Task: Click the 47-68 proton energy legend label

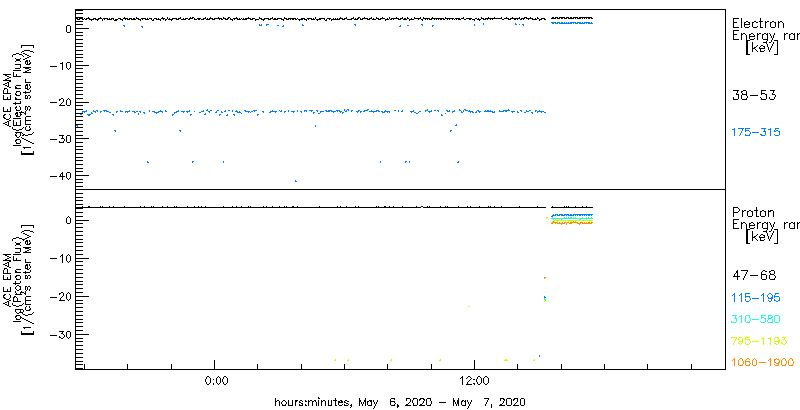Action: tap(754, 276)
